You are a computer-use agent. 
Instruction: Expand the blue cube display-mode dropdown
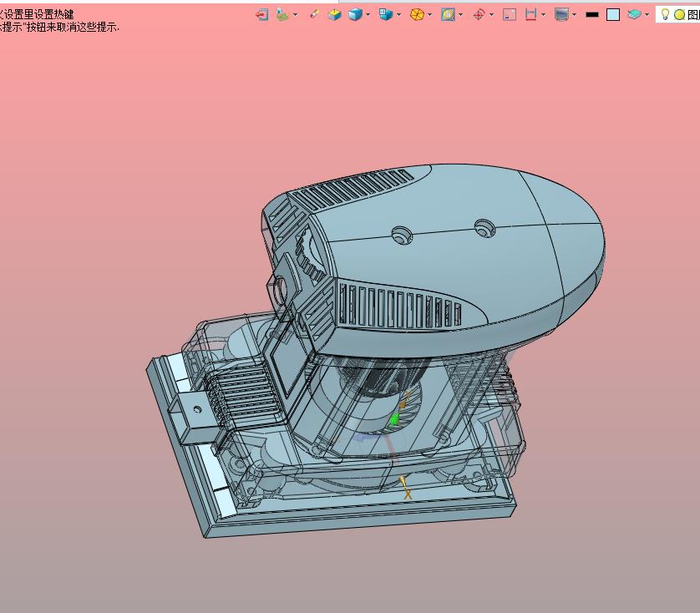click(x=368, y=15)
